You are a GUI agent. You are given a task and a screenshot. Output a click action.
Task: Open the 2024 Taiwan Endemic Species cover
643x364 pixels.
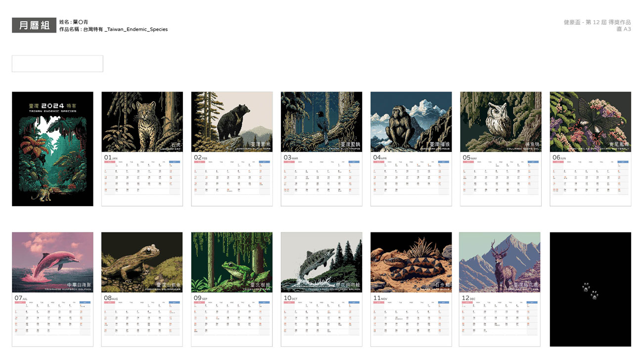pyautogui.click(x=52, y=149)
